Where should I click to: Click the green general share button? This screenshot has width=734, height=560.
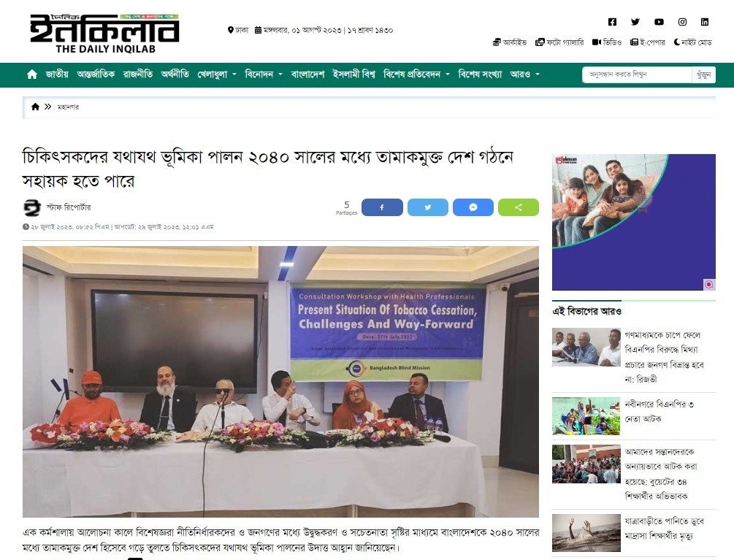[519, 207]
